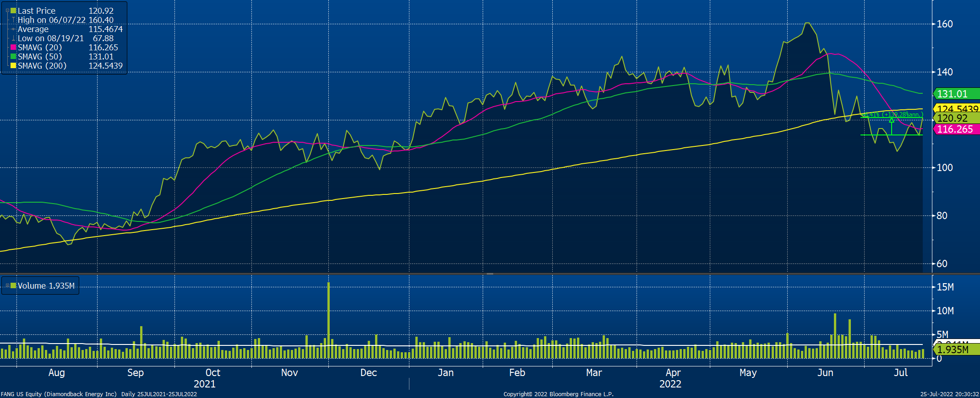980x398 pixels.
Task: Click the Aug month axis label
Action: pyautogui.click(x=57, y=373)
